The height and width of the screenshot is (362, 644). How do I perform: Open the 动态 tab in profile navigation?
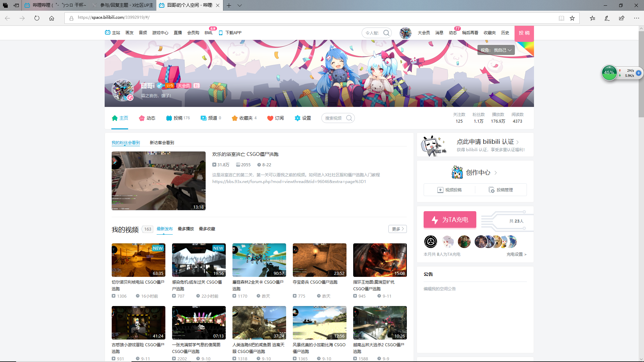point(147,118)
